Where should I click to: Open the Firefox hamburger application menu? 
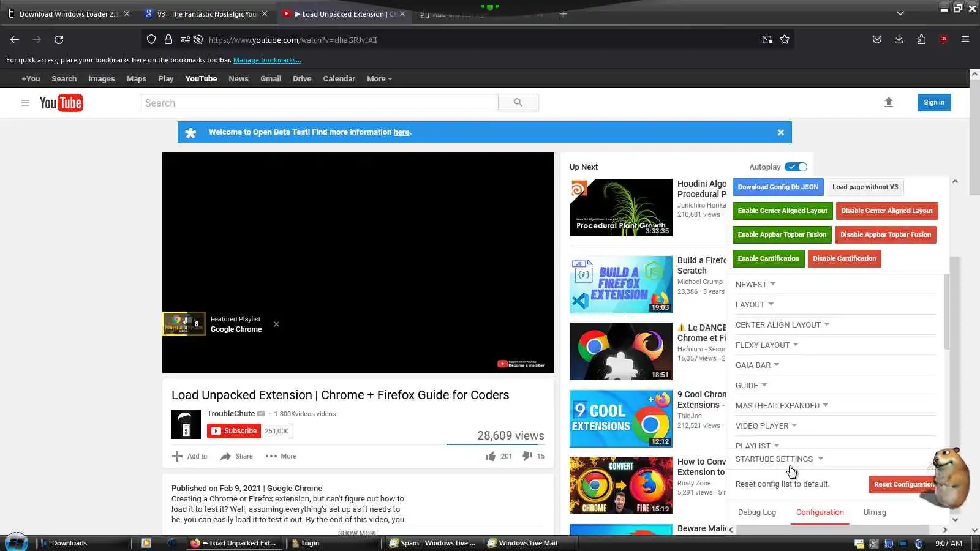pyautogui.click(x=965, y=40)
